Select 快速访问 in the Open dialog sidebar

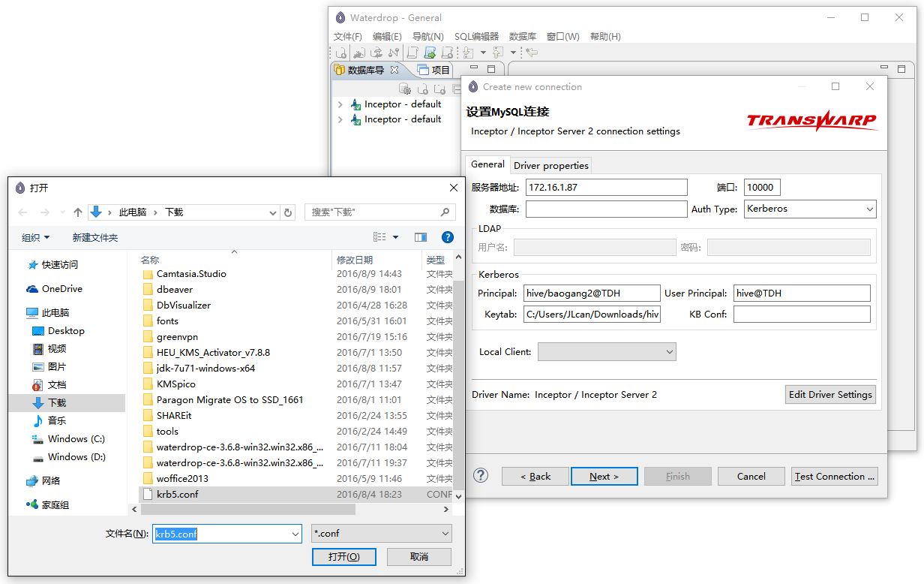59,264
